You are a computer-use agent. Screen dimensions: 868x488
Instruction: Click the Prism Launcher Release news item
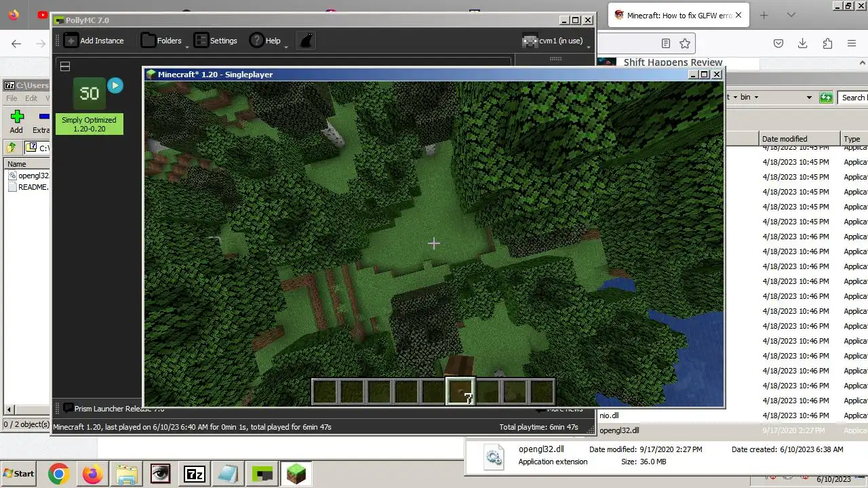tap(113, 409)
